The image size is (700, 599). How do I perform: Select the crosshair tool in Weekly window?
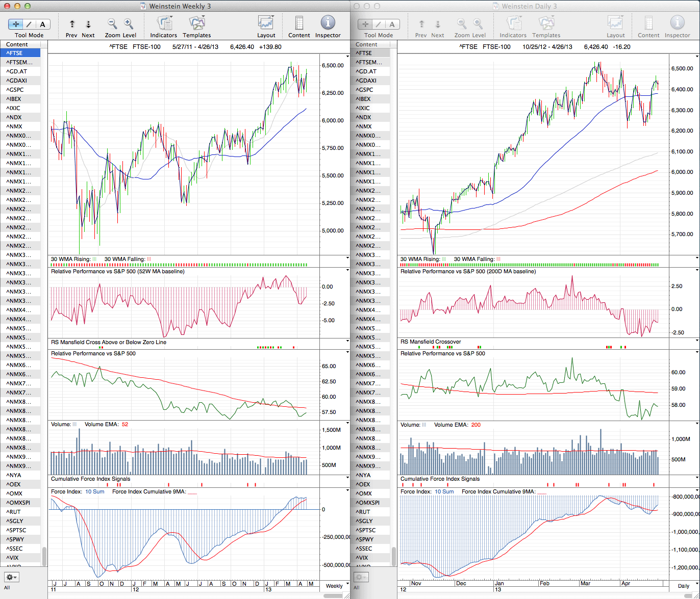[x=16, y=24]
